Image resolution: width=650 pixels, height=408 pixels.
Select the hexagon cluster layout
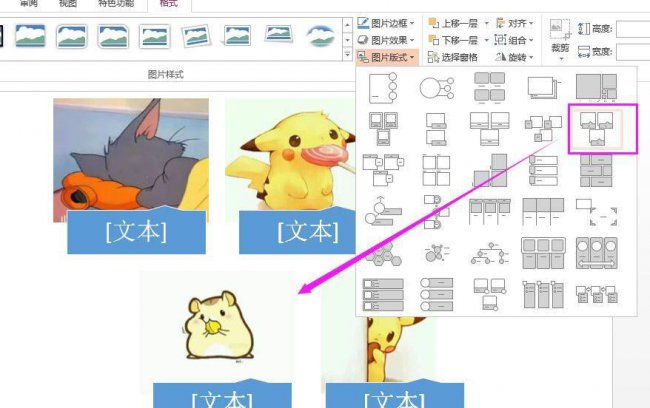coord(383,253)
